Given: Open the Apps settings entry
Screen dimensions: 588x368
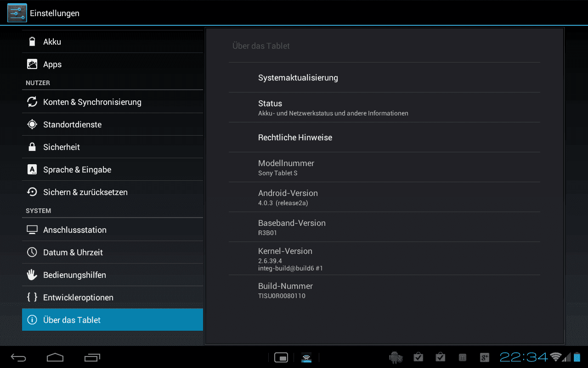Looking at the screenshot, I should tap(113, 64).
